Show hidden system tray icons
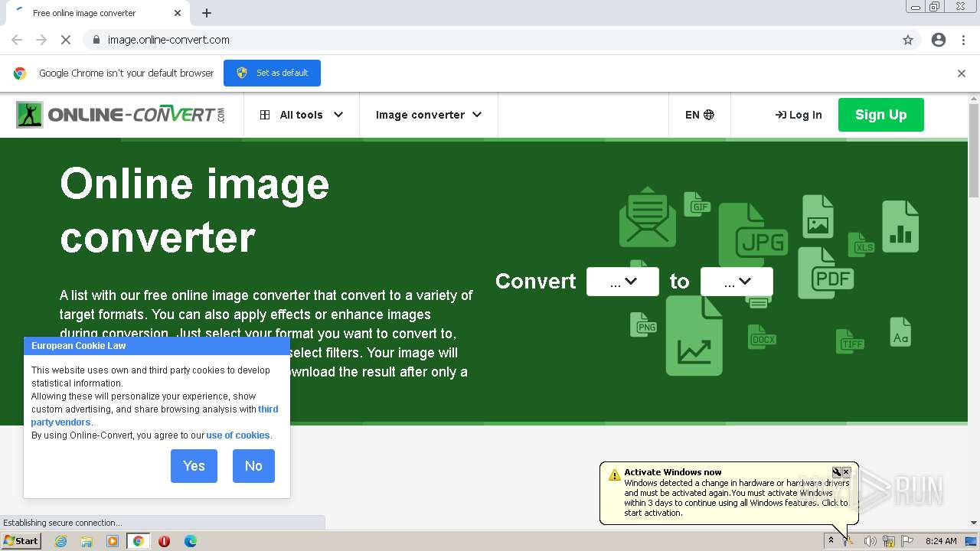 pos(831,540)
